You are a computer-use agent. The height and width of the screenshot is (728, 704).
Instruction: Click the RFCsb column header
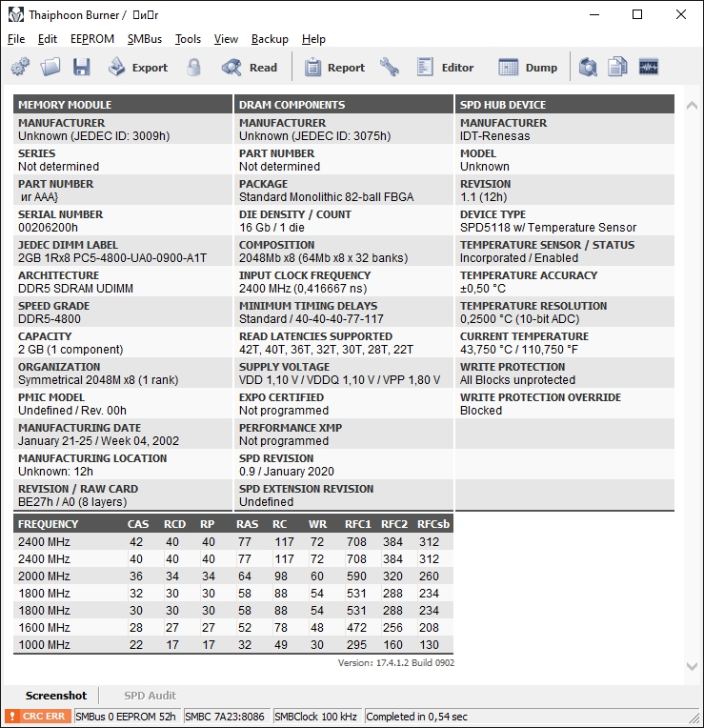(x=433, y=524)
